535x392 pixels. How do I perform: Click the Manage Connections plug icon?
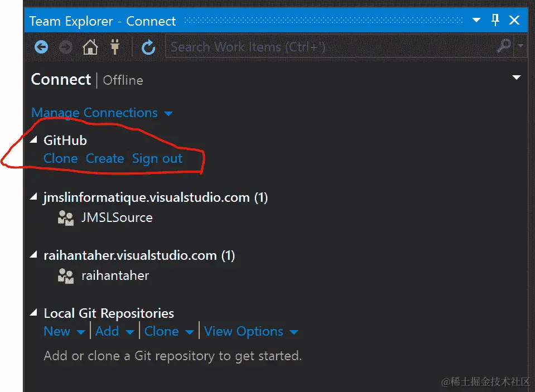(x=115, y=47)
